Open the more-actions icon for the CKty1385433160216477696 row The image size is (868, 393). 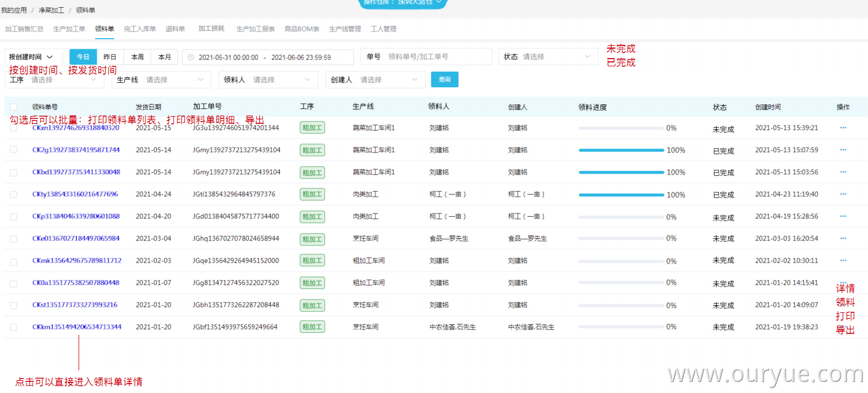tap(843, 194)
